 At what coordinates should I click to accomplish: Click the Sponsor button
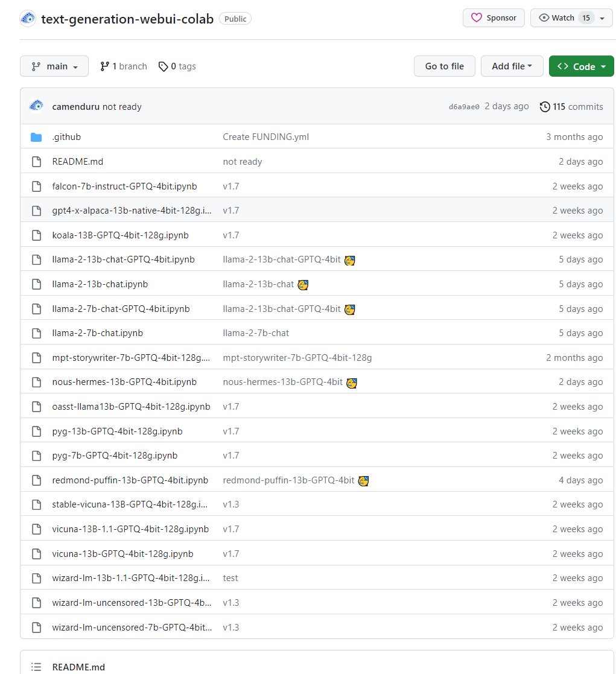coord(494,17)
